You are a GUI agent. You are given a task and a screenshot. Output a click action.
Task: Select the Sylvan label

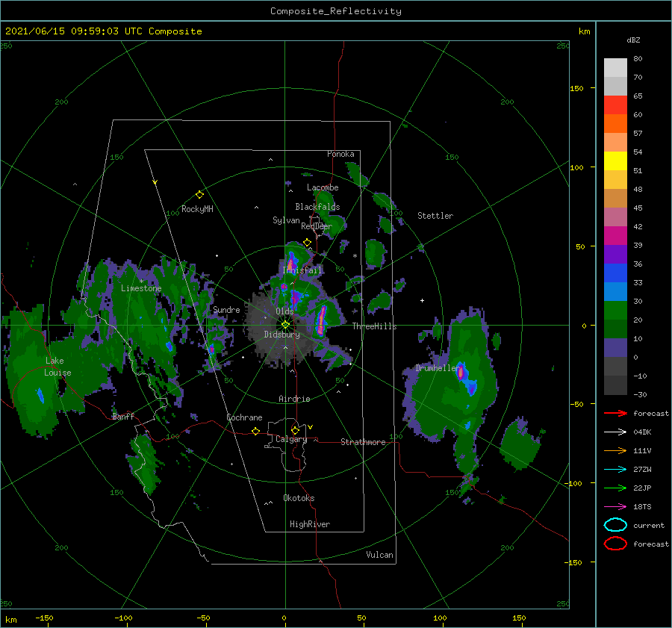pyautogui.click(x=286, y=220)
